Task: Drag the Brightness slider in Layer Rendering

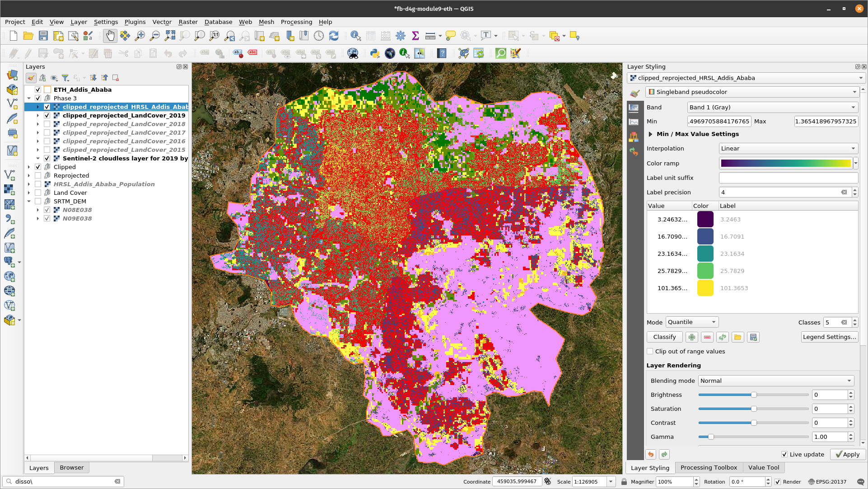Action: (754, 394)
